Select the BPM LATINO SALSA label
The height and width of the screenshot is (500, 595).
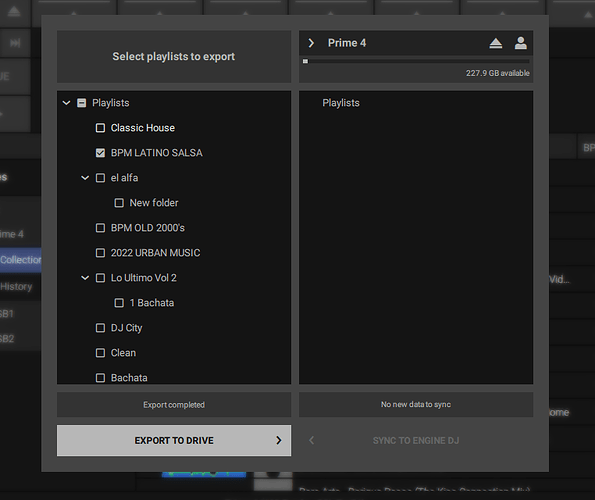click(157, 153)
